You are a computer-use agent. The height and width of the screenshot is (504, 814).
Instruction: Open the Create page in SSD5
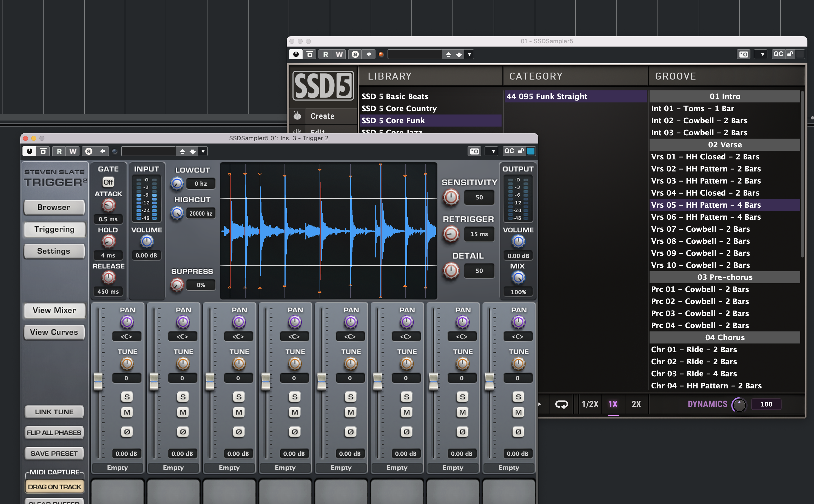323,116
